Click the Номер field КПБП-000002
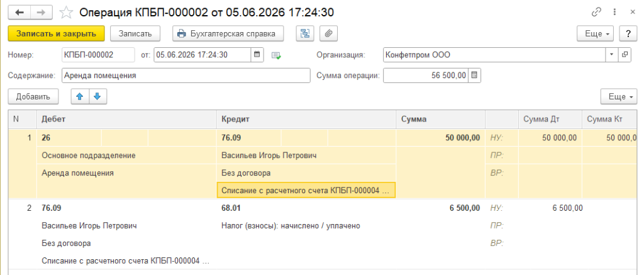Image resolution: width=644 pixels, height=275 pixels. pos(98,55)
